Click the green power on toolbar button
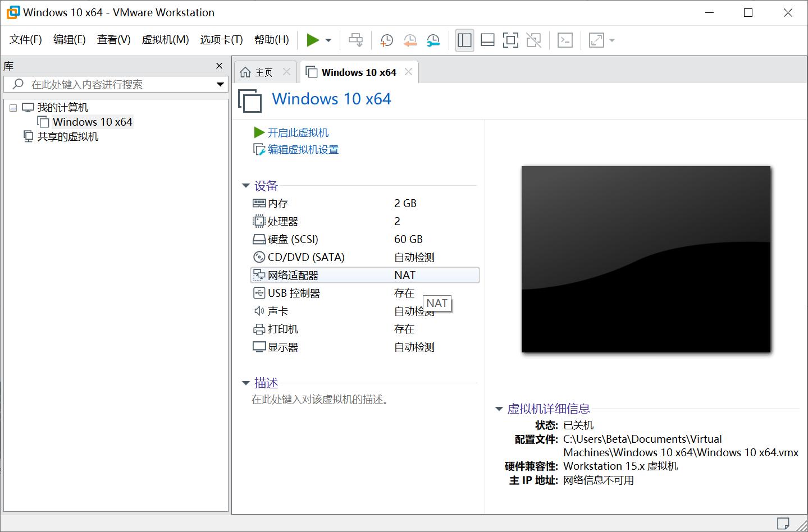 (313, 40)
